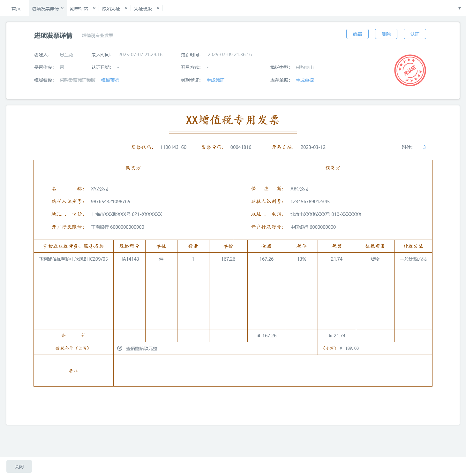The image size is (466, 476).
Task: Click 生成单据 link next to 库存单据
Action: click(x=305, y=80)
